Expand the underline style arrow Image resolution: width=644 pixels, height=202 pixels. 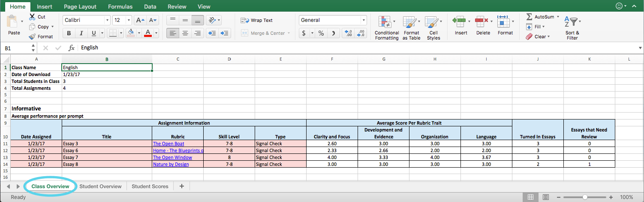tap(102, 33)
